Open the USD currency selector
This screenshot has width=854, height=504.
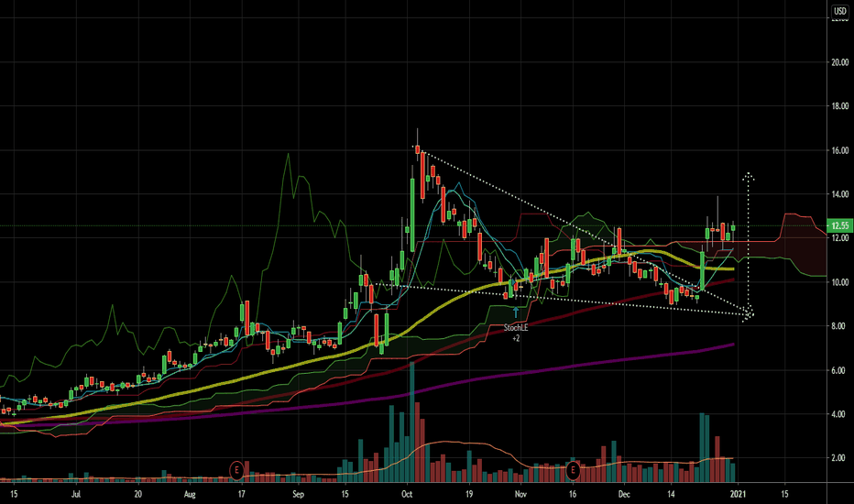tap(840, 11)
